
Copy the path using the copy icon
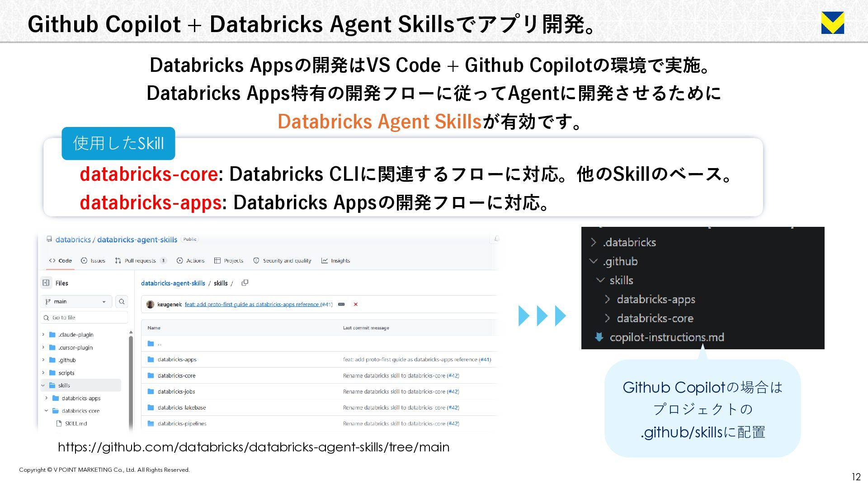[x=245, y=283]
